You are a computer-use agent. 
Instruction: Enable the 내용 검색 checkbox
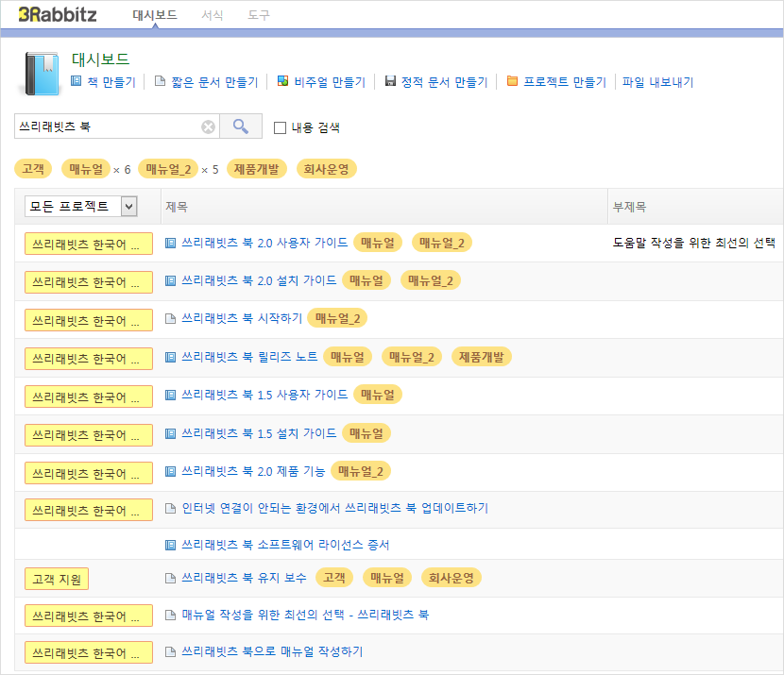[x=280, y=127]
